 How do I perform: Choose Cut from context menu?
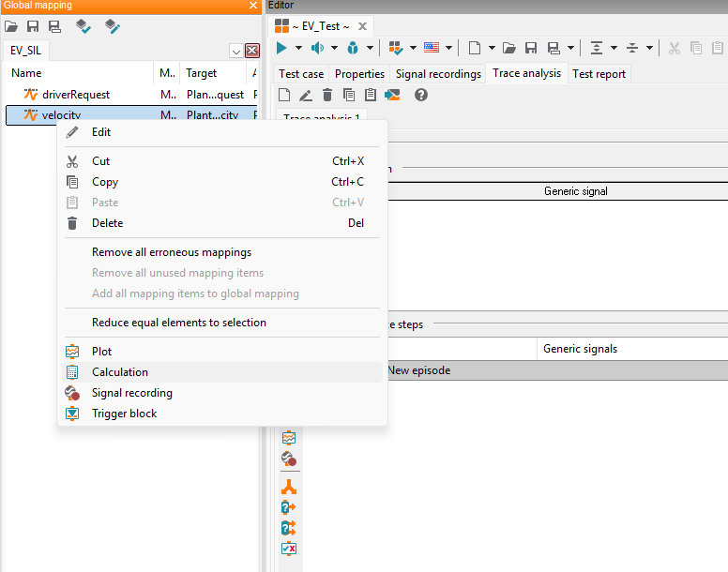[222, 161]
